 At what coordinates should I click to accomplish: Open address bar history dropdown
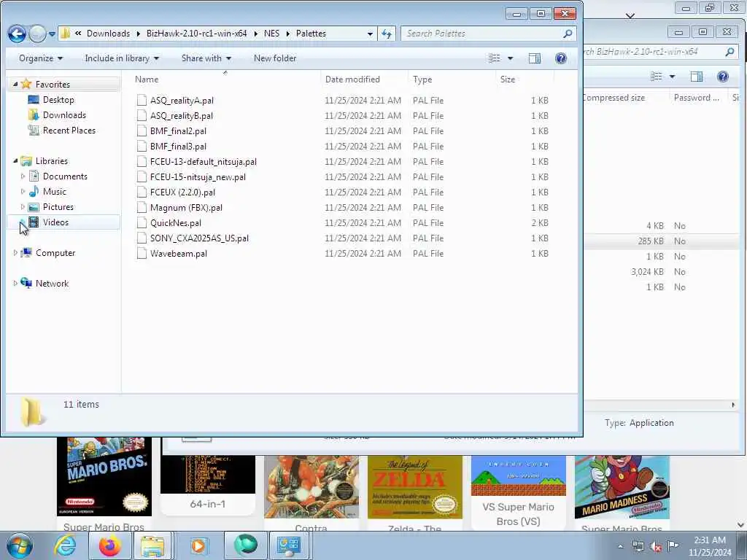370,34
